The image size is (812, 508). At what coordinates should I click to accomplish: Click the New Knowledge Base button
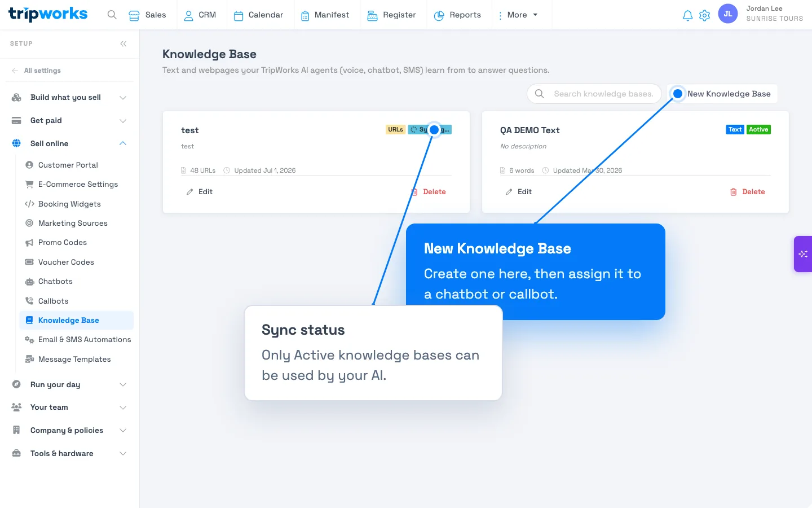(x=722, y=94)
